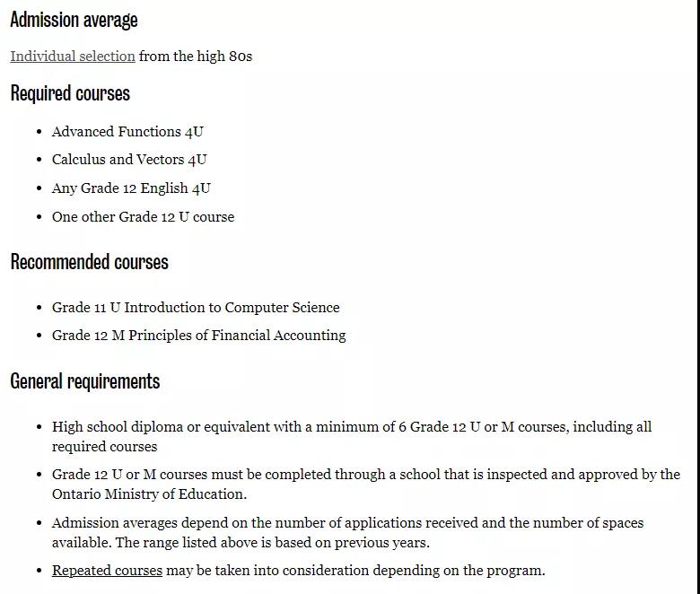This screenshot has width=700, height=594.
Task: Click the words 'required courses' in first requirement
Action: tap(104, 447)
